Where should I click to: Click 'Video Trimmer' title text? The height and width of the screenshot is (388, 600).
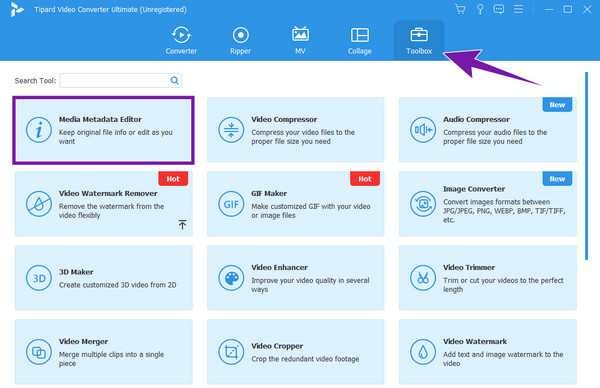(469, 267)
